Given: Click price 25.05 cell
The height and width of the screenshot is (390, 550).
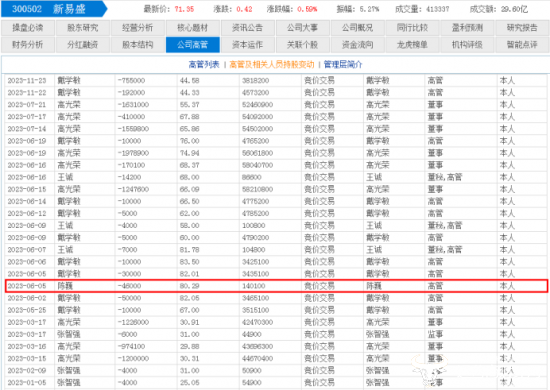Looking at the screenshot, I should (x=189, y=382).
